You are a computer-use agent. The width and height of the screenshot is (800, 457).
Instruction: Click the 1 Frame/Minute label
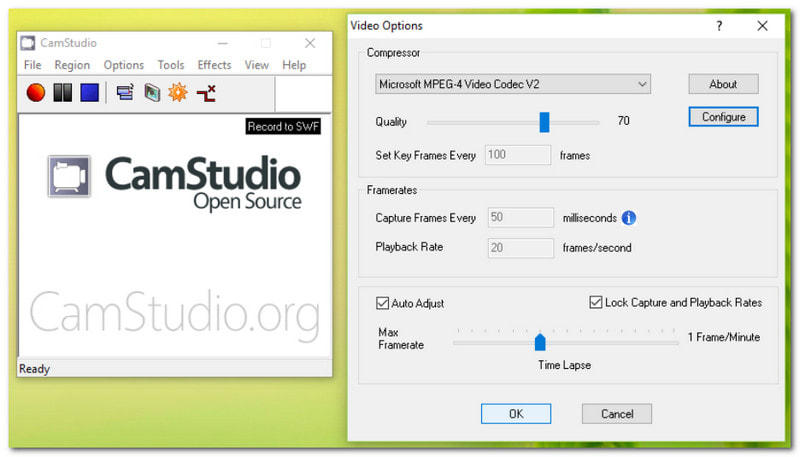click(x=723, y=337)
